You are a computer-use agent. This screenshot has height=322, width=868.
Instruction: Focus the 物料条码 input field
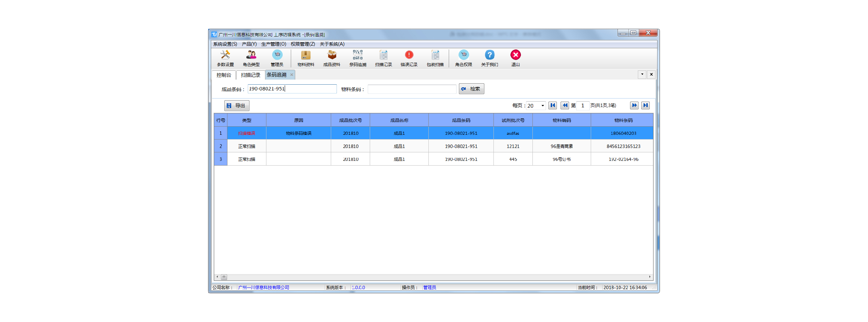412,89
